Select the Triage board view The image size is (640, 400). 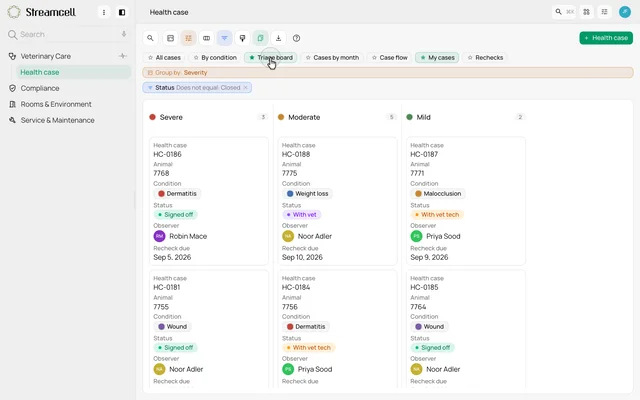[x=271, y=58]
